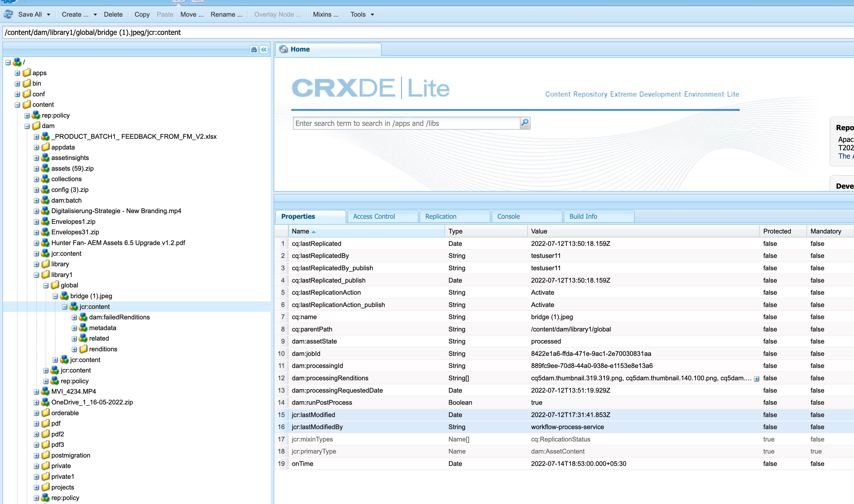The image size is (854, 504).
Task: Click the Home tab icon
Action: tap(283, 49)
